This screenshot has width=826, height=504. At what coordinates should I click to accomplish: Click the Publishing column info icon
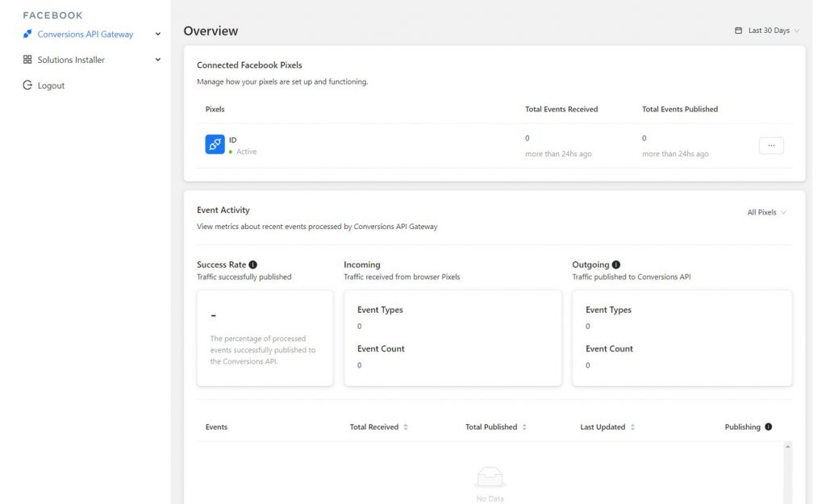pos(768,427)
